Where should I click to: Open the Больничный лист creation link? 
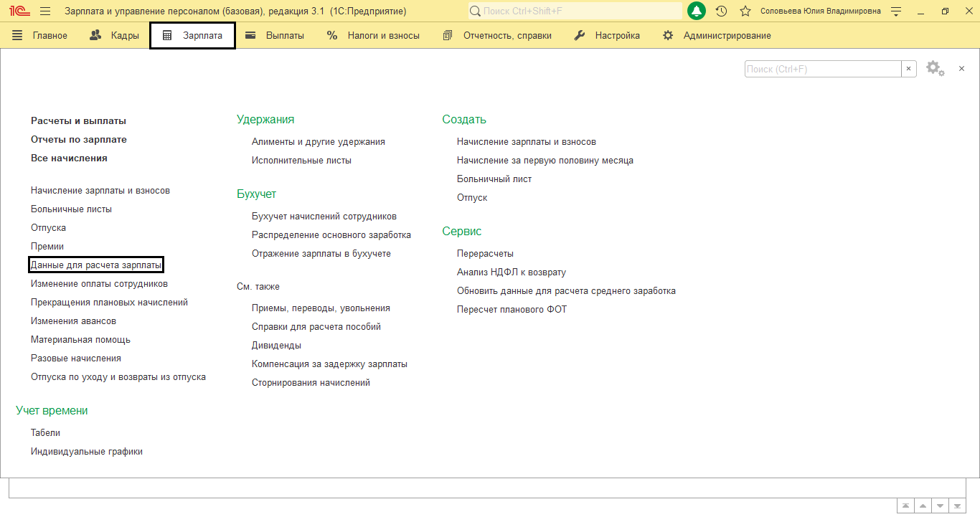tap(494, 179)
